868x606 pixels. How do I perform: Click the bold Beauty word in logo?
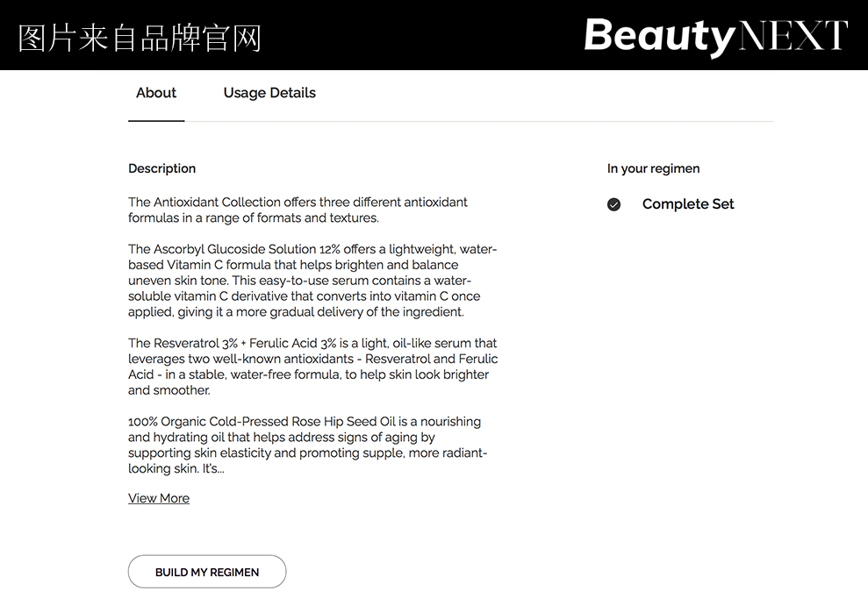coord(658,36)
